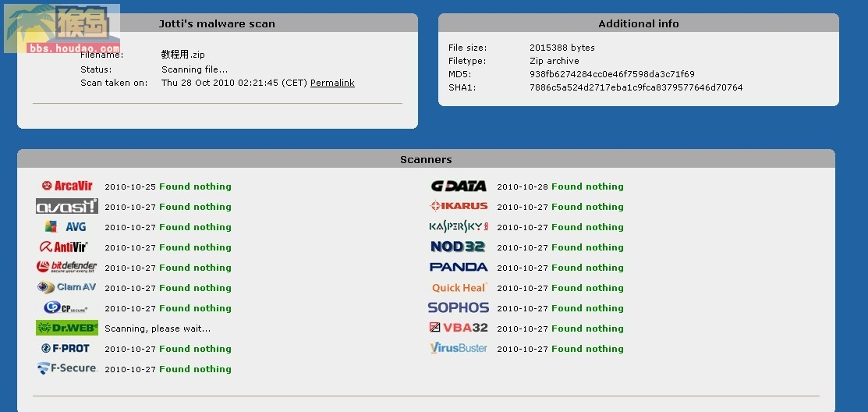The image size is (868, 412).
Task: Open the BitDefender logo
Action: point(67,267)
